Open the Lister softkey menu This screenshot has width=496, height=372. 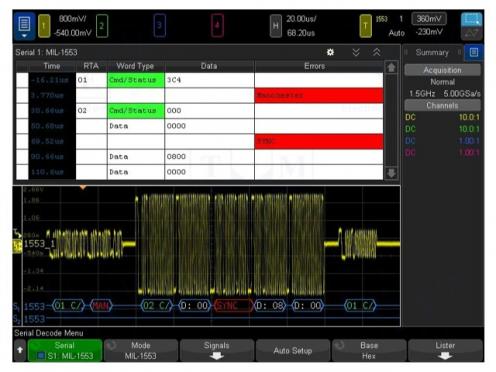(x=445, y=350)
